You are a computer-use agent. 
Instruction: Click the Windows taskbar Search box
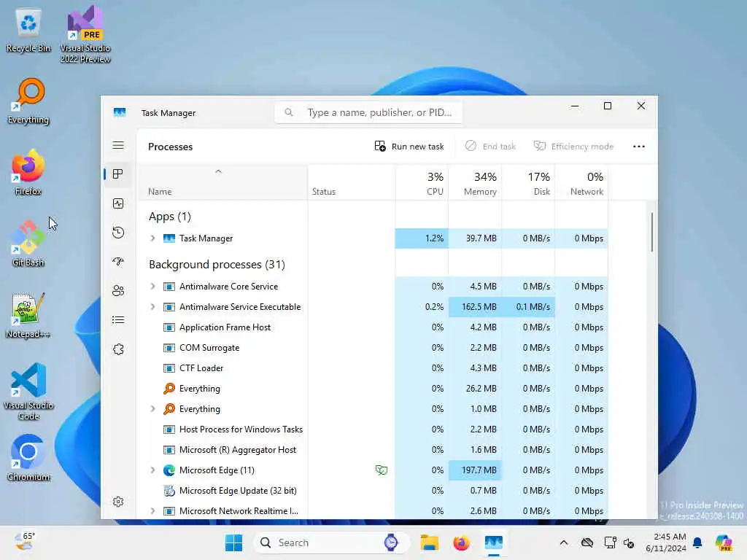pos(332,542)
